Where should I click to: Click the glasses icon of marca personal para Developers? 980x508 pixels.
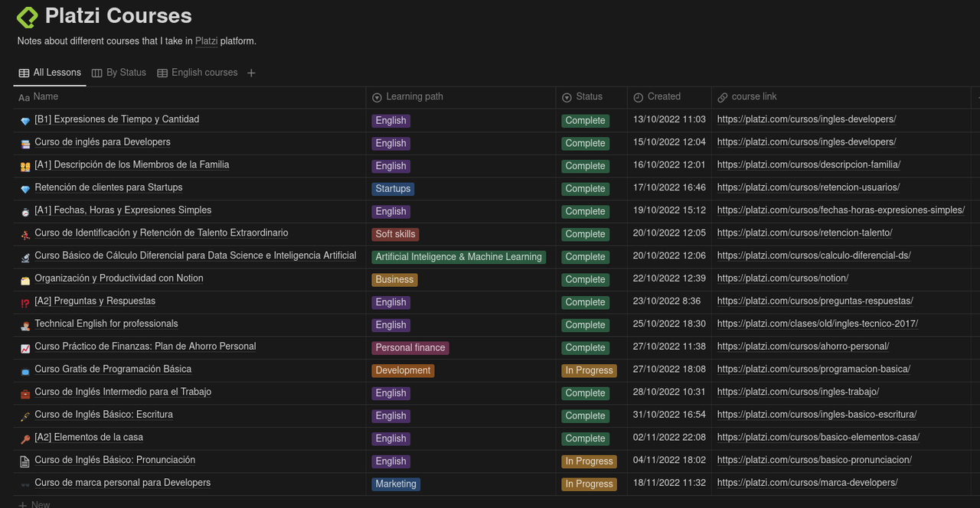pos(25,484)
